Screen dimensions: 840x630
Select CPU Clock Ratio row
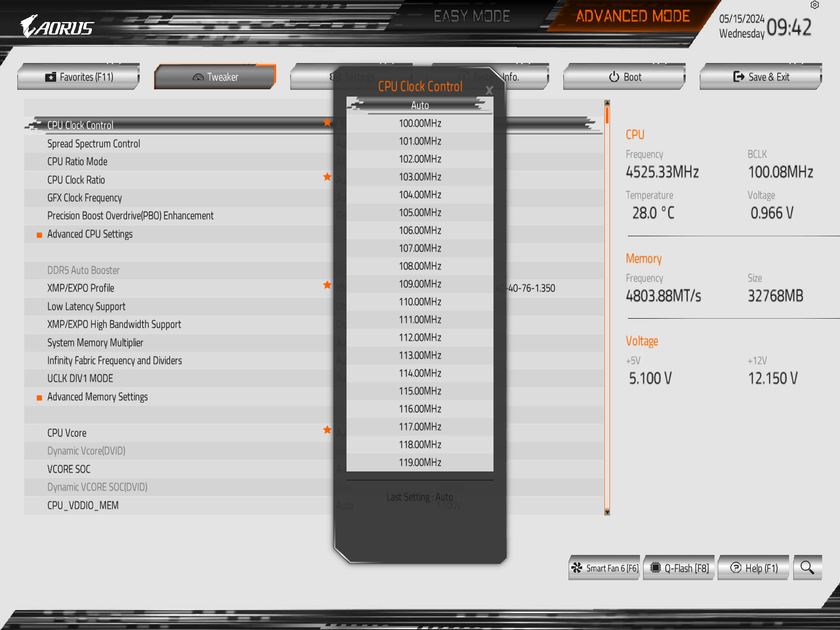point(313,180)
